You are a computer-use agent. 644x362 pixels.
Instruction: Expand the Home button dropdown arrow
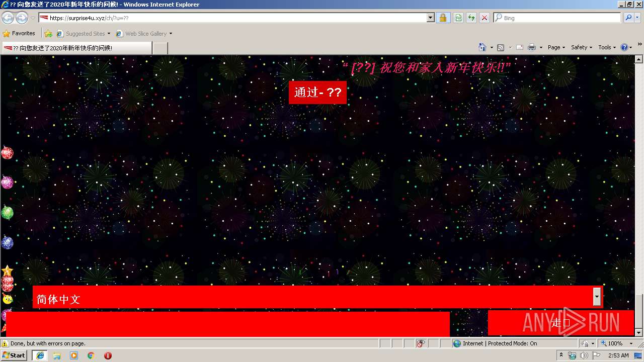click(x=492, y=47)
